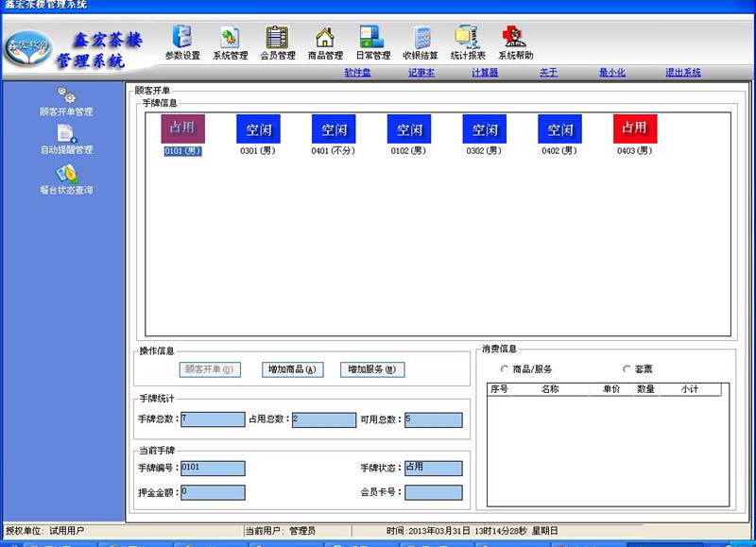Click the 增加商品 (A) button
This screenshot has height=547, width=756.
tap(292, 369)
